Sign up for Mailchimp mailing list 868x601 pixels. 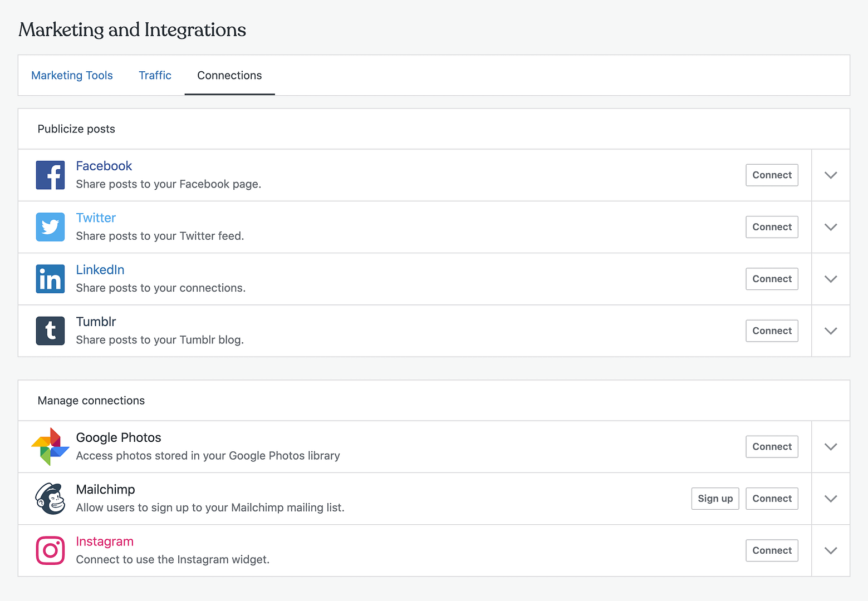click(715, 498)
